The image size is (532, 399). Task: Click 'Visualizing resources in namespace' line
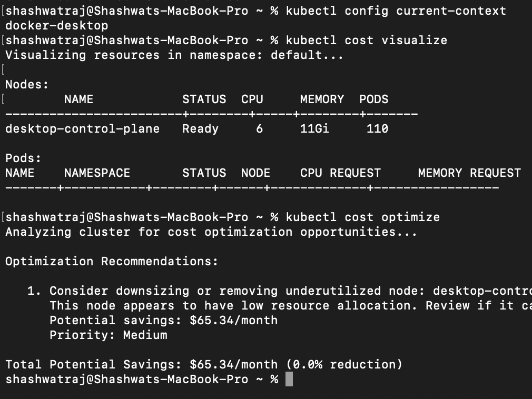[x=174, y=55]
